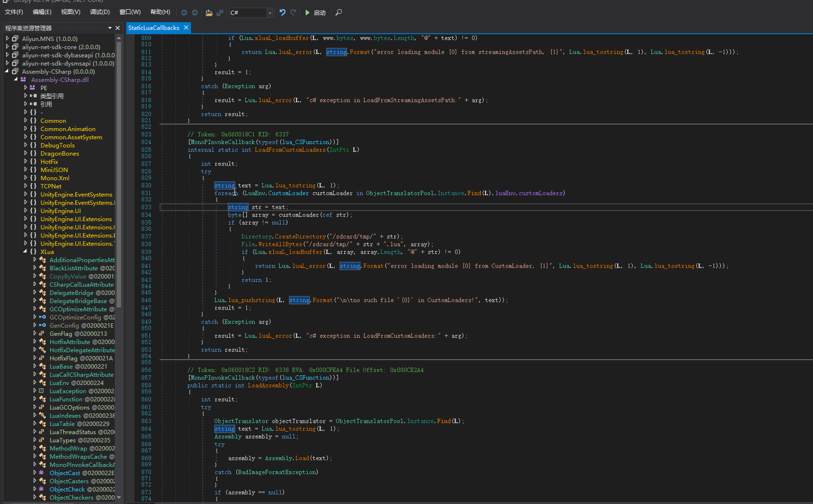Click the redo arrow icon
Screen dimensions: 813x504
point(293,12)
